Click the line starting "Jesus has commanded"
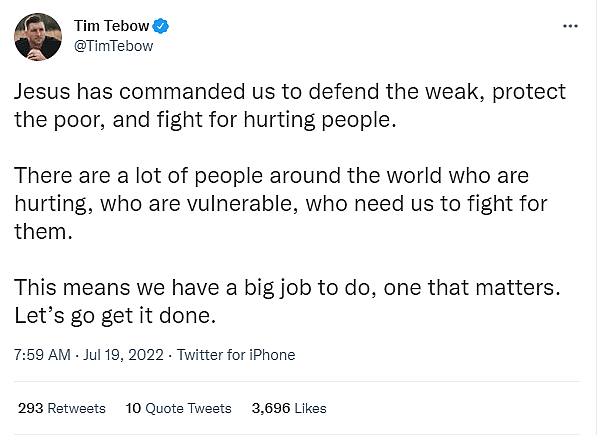This screenshot has width=600, height=435. (289, 92)
